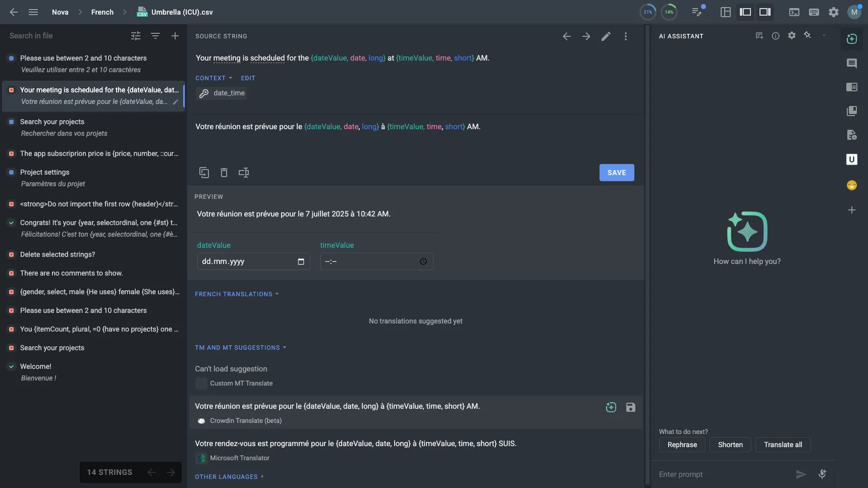Edit the source string with the pencil icon

point(606,36)
